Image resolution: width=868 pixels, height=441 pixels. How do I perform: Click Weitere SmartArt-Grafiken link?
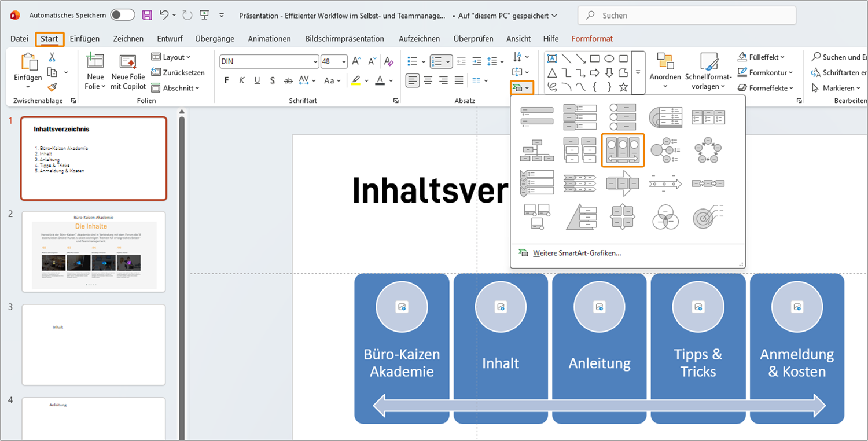click(576, 253)
